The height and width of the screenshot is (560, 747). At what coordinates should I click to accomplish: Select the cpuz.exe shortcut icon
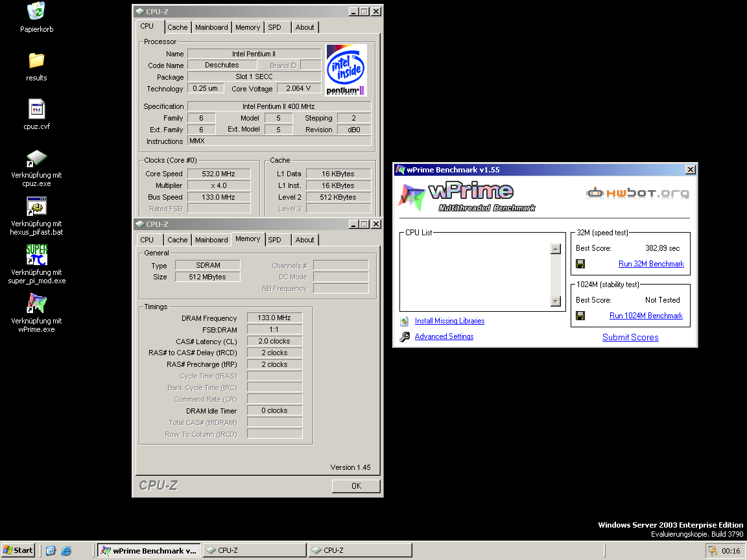tap(36, 159)
